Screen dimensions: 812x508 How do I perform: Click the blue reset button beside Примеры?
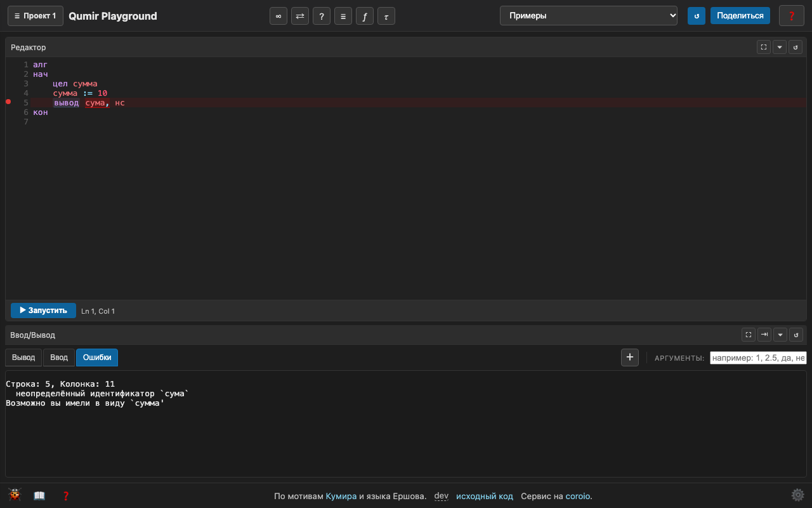pos(697,16)
